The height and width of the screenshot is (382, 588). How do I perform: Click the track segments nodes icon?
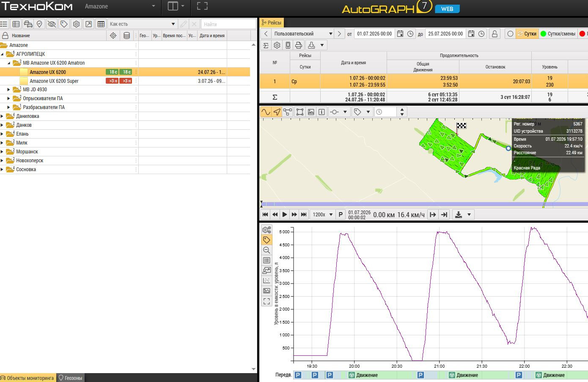288,112
